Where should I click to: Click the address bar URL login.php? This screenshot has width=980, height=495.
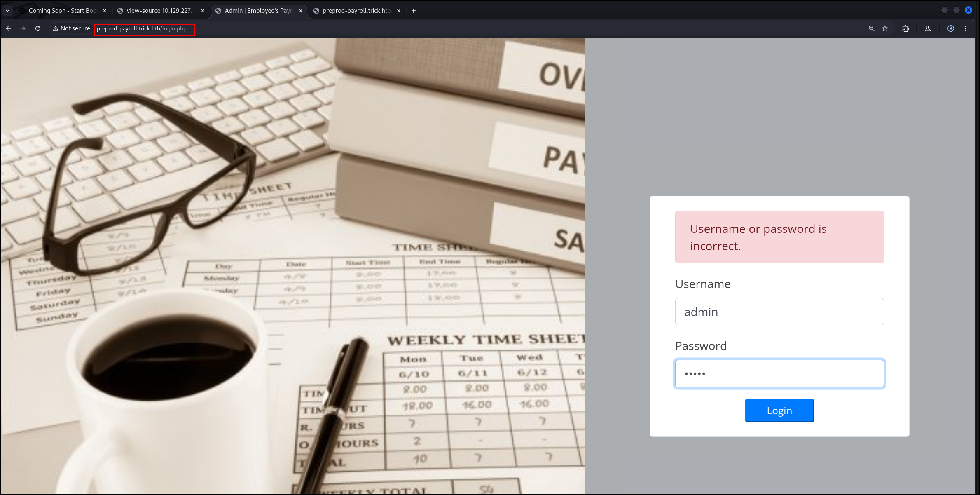[142, 29]
